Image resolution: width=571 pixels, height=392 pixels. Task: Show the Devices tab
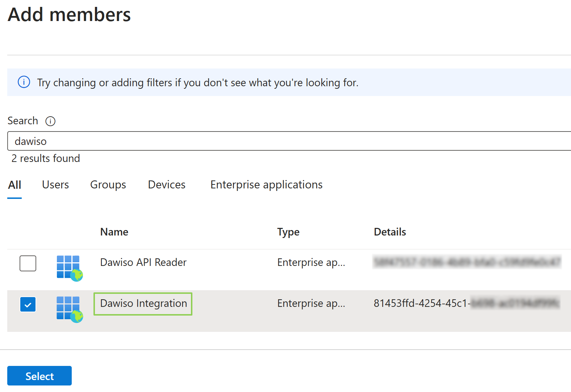coord(167,185)
